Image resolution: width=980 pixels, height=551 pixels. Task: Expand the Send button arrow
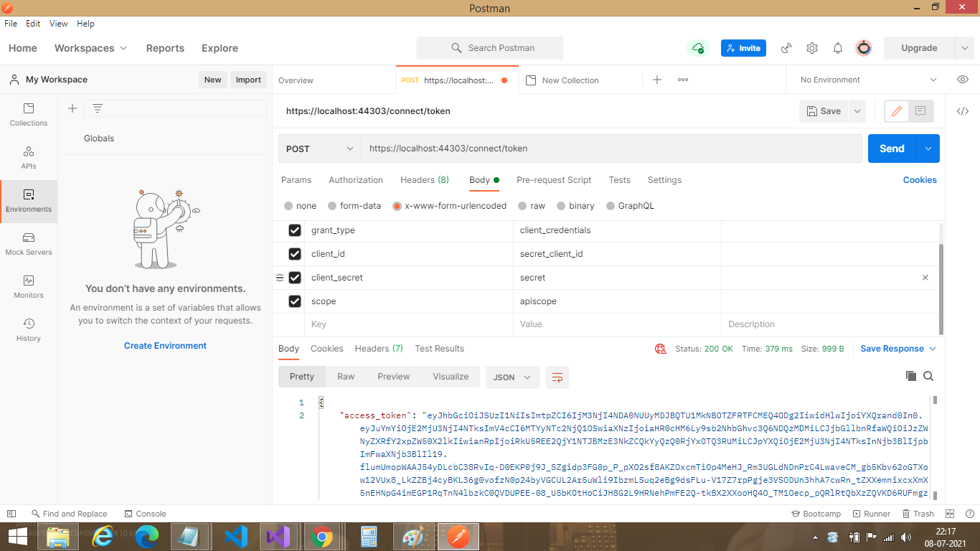[928, 149]
